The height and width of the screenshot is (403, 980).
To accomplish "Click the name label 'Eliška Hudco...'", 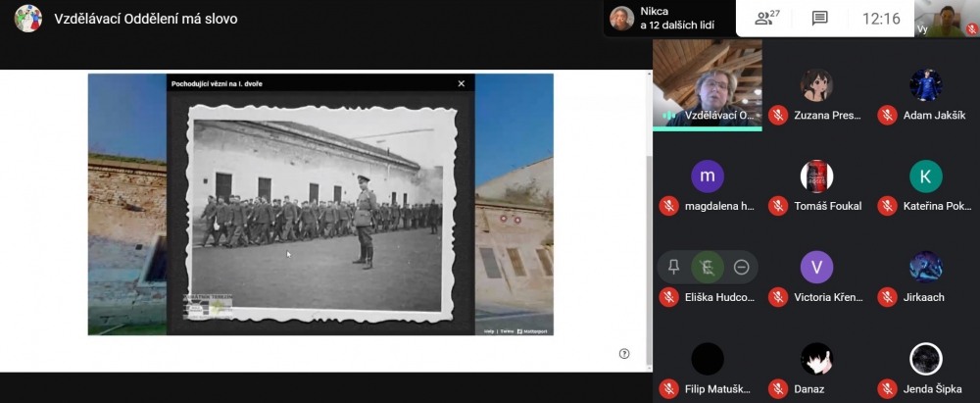I will tap(719, 297).
